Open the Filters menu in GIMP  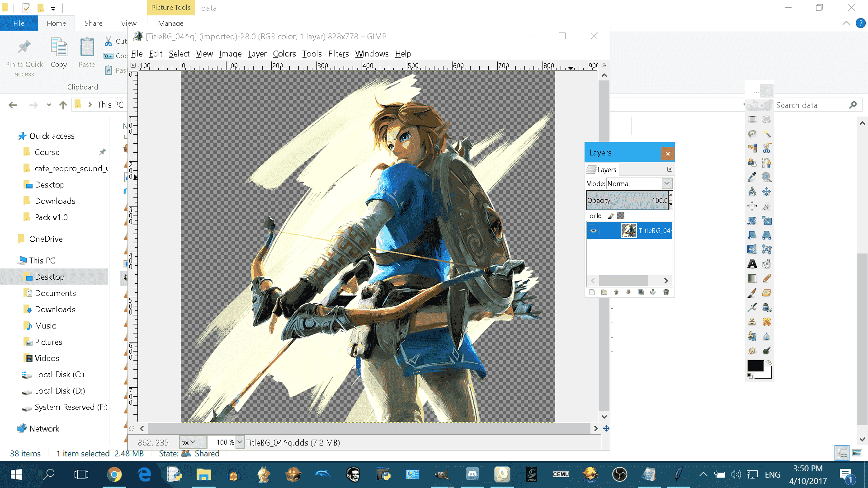click(339, 54)
